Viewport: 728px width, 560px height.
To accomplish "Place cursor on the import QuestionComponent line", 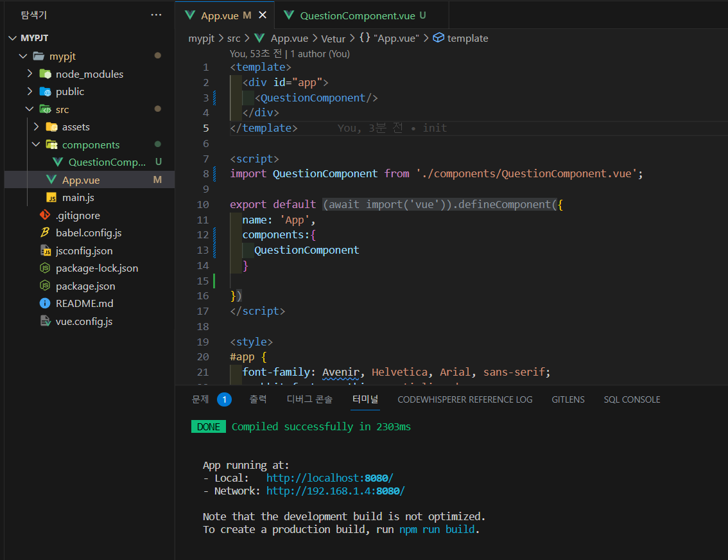I will coord(437,173).
